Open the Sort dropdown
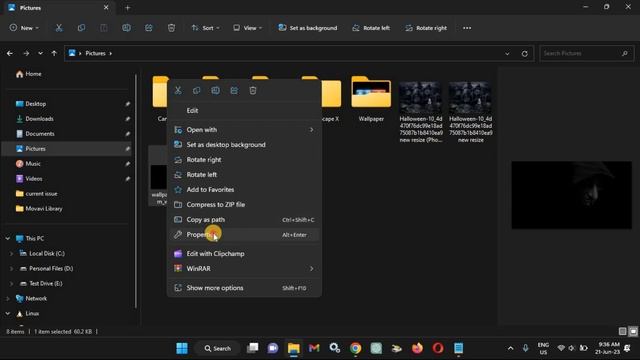This screenshot has width=640, height=360. [x=206, y=28]
